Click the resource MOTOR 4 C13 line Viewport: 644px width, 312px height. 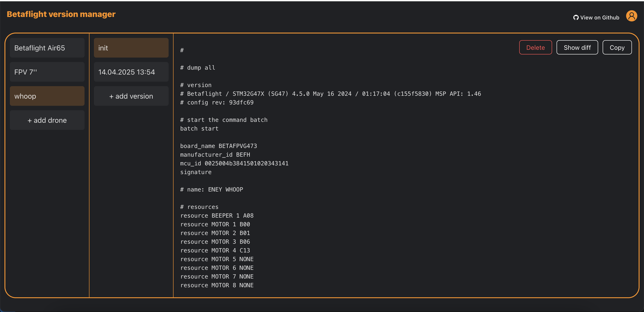coord(215,250)
